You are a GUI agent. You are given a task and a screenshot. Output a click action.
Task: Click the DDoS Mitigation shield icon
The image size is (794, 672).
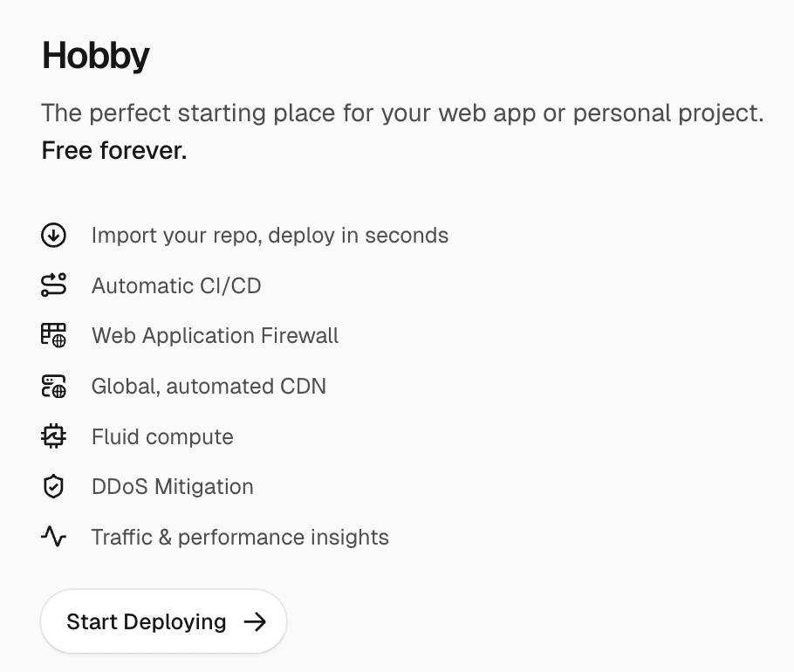(53, 486)
